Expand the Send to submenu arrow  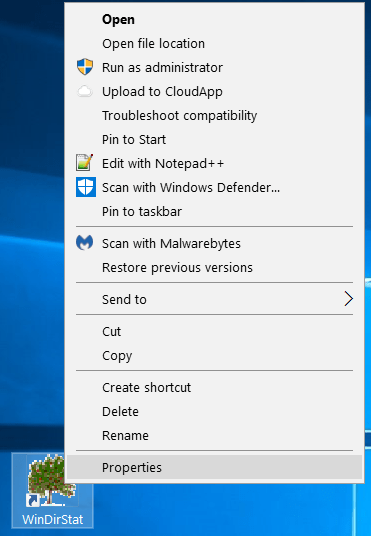(x=348, y=299)
